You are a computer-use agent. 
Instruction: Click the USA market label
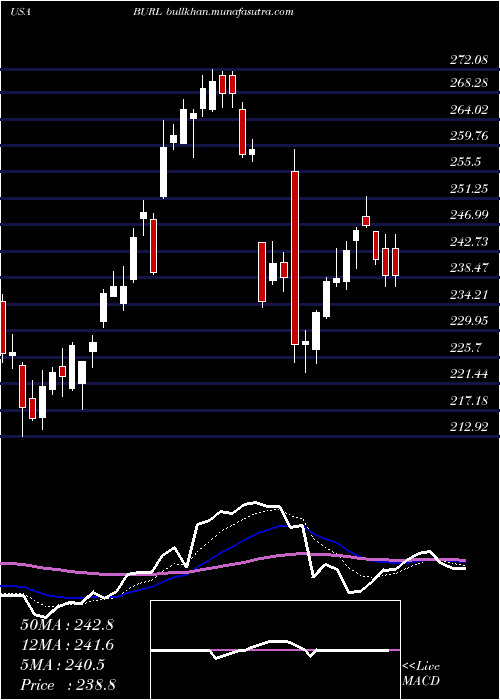(x=20, y=12)
